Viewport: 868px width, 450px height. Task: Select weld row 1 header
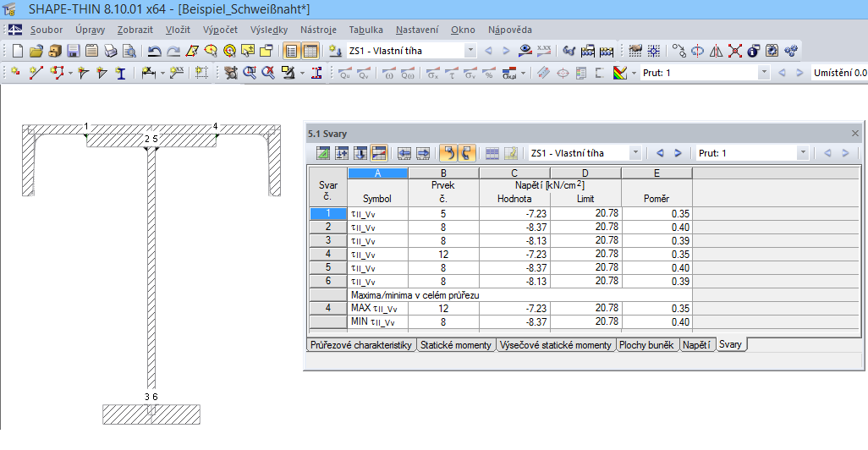328,214
